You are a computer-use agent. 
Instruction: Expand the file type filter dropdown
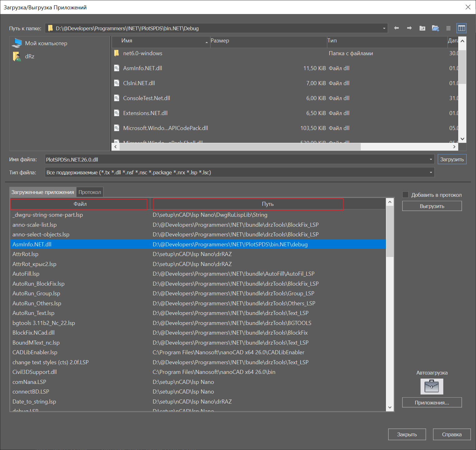click(431, 172)
